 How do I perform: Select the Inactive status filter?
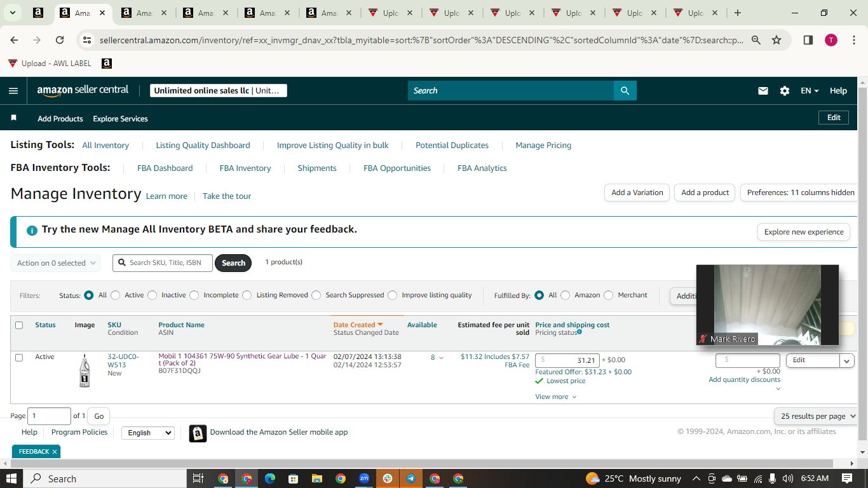[x=153, y=295]
